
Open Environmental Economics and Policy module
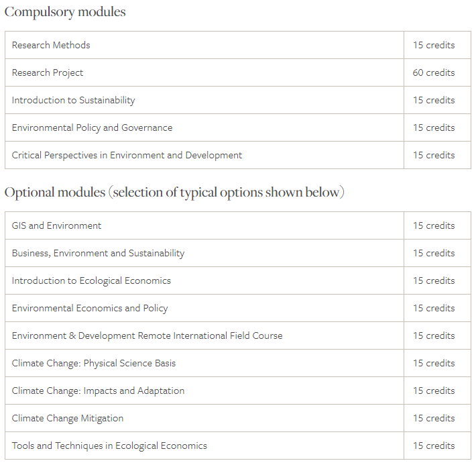tap(90, 308)
